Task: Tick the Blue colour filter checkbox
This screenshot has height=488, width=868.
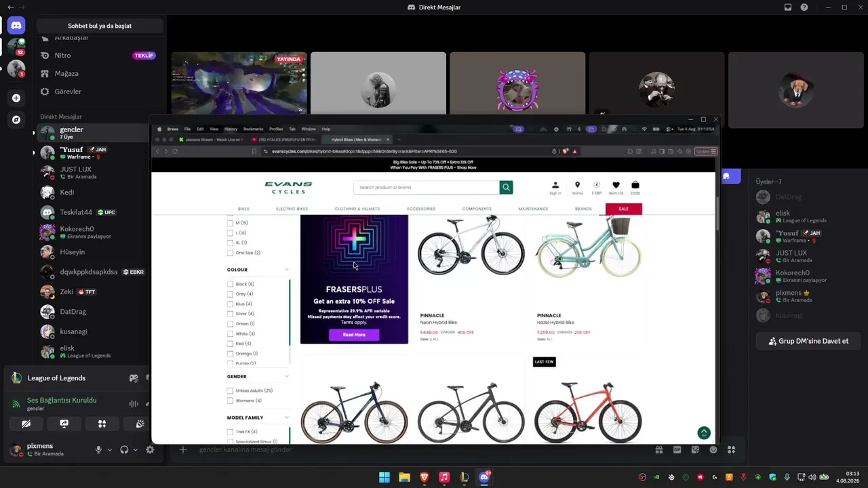Action: pyautogui.click(x=230, y=304)
